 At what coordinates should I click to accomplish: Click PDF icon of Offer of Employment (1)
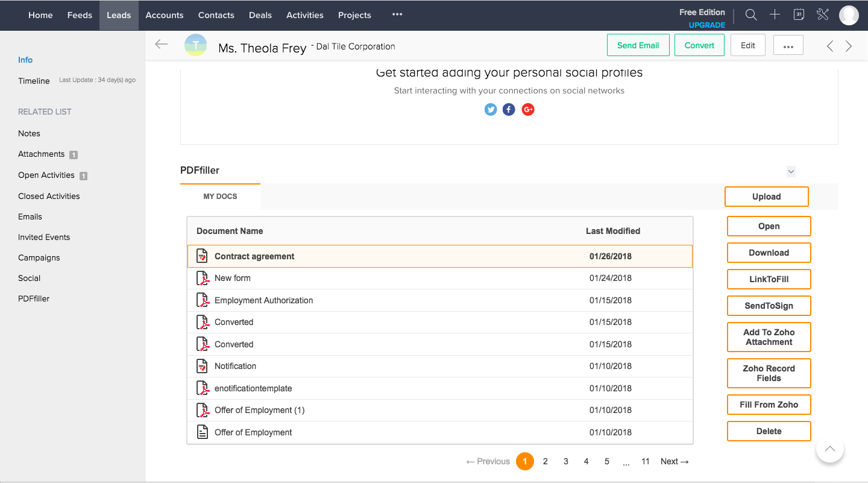click(203, 410)
